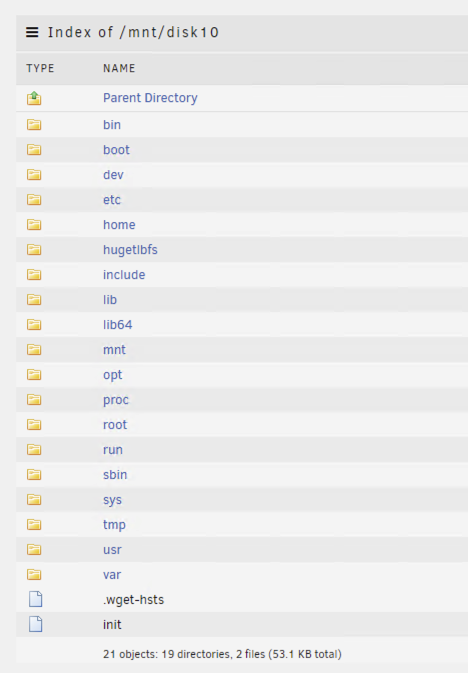Click the folder icon for bin

tap(34, 125)
